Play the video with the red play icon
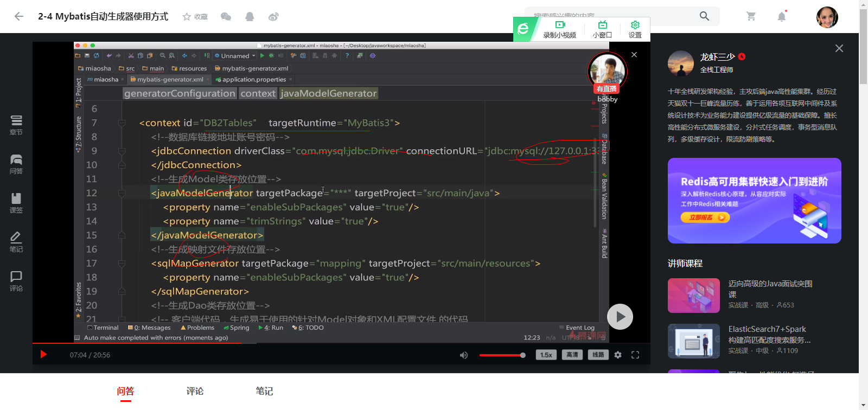Image resolution: width=868 pixels, height=410 pixels. (44, 355)
